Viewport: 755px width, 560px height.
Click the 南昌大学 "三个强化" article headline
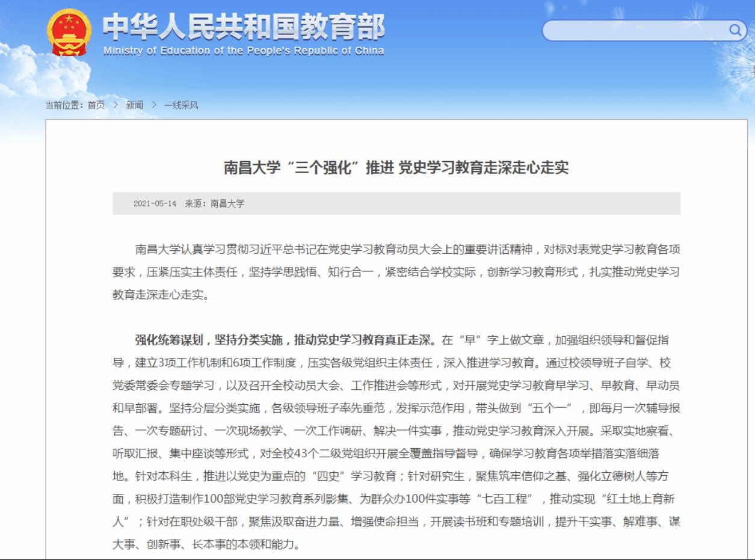(396, 167)
